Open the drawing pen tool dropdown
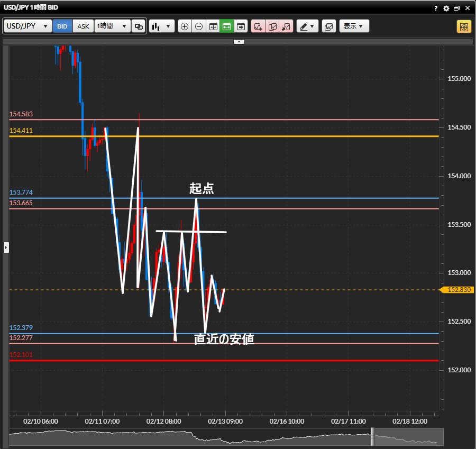Viewport: 476px width, 449px height. coord(307,26)
